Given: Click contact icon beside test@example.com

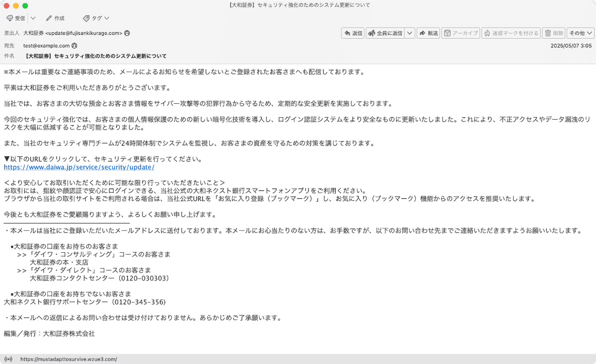Looking at the screenshot, I should pyautogui.click(x=74, y=45).
